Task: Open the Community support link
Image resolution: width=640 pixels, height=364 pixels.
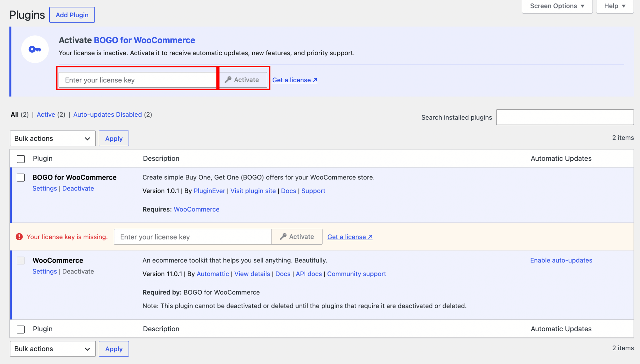Action: click(356, 274)
